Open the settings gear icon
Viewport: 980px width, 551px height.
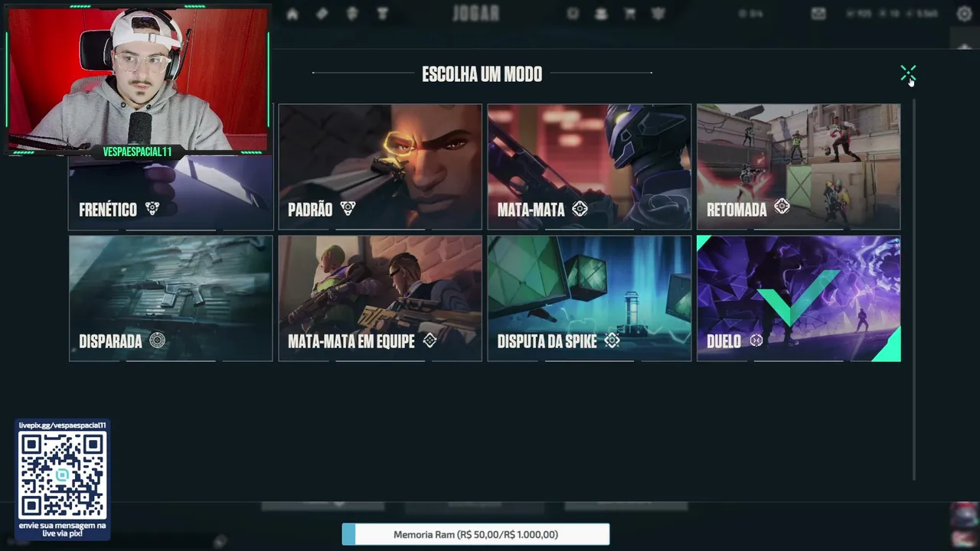coord(964,14)
